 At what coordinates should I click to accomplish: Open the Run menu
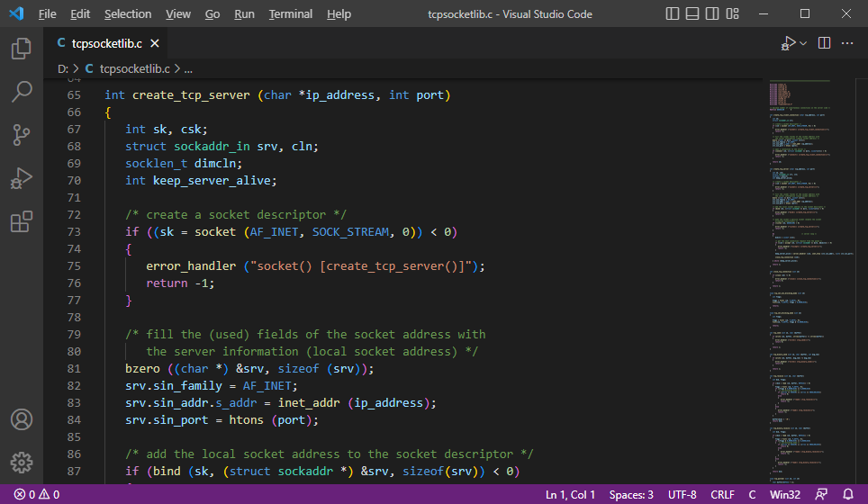244,13
